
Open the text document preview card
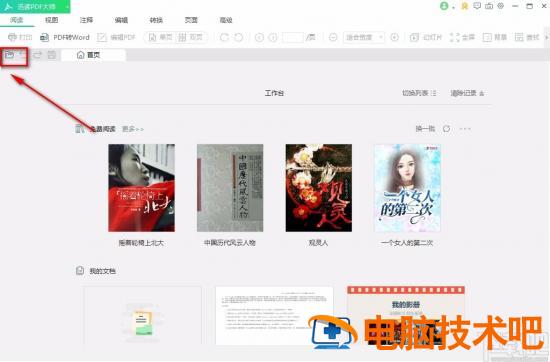(x=274, y=316)
